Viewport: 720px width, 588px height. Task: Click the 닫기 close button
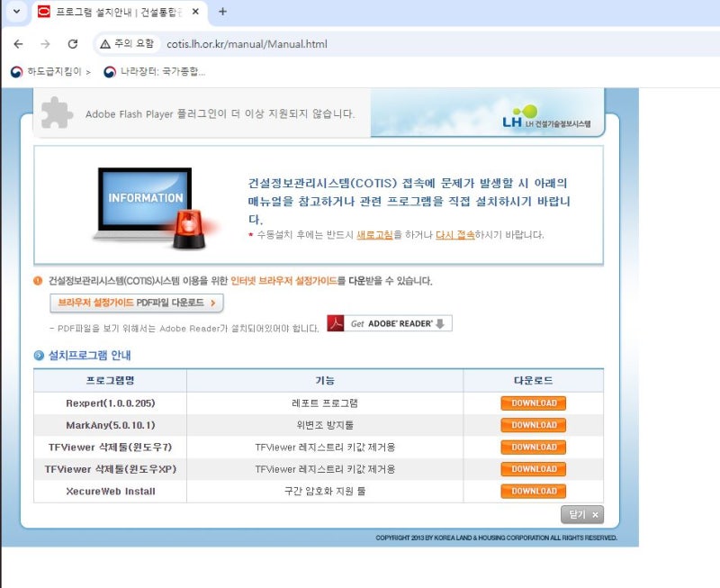tap(581, 512)
